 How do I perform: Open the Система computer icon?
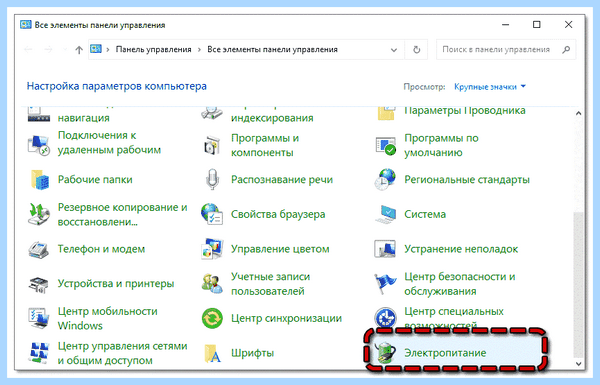[385, 214]
